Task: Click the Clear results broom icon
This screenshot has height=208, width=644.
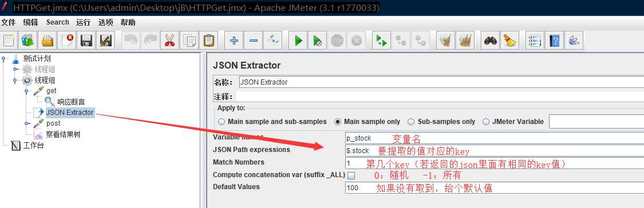Action: (x=445, y=40)
